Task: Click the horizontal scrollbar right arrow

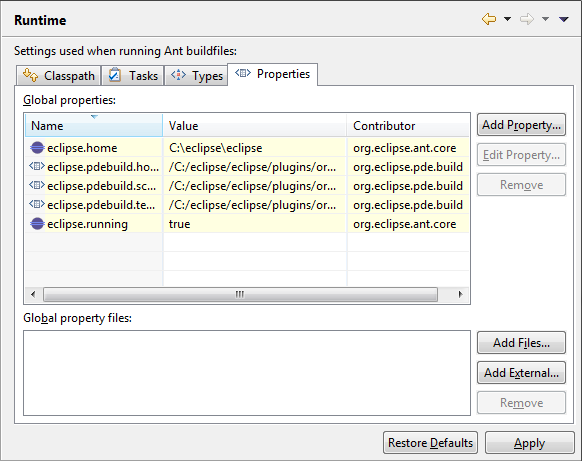Action: 460,294
